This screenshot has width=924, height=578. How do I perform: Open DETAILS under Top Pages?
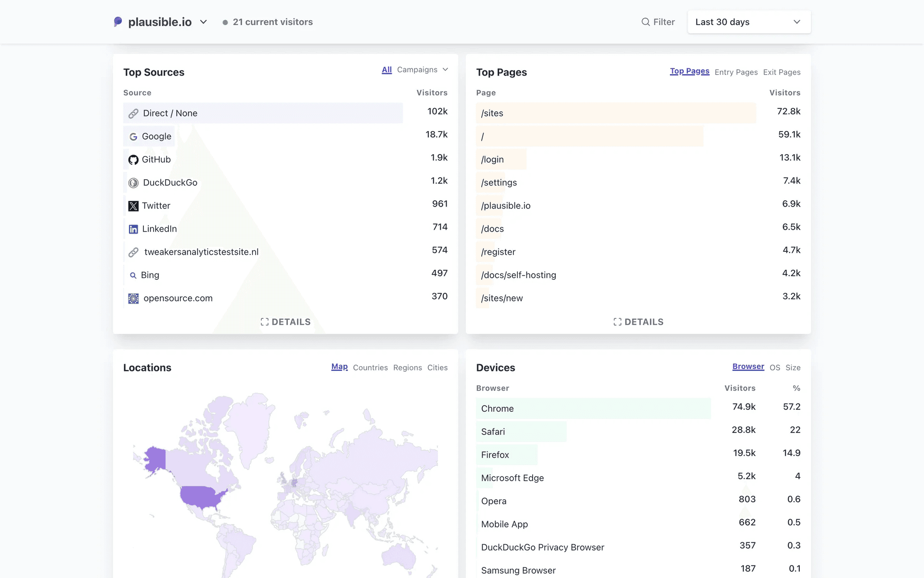coord(638,322)
